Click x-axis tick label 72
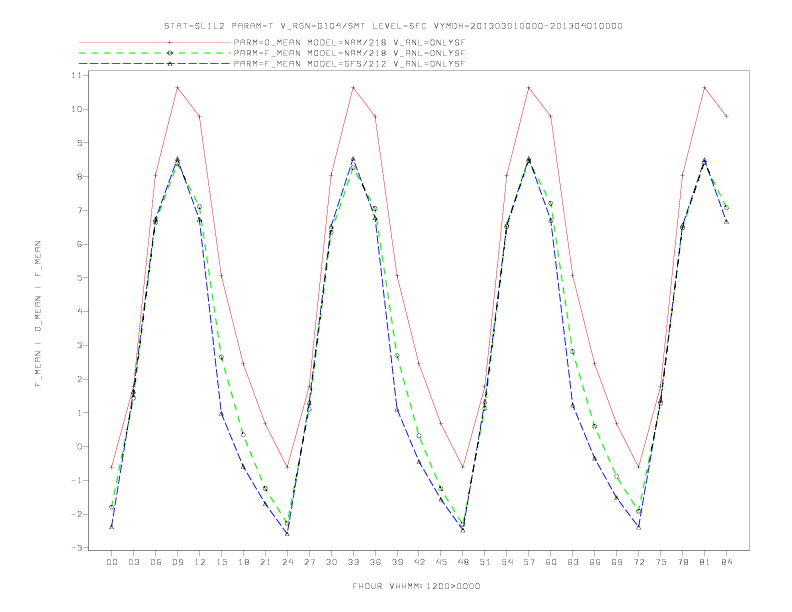Screen dimensions: 792x612 [x=639, y=562]
